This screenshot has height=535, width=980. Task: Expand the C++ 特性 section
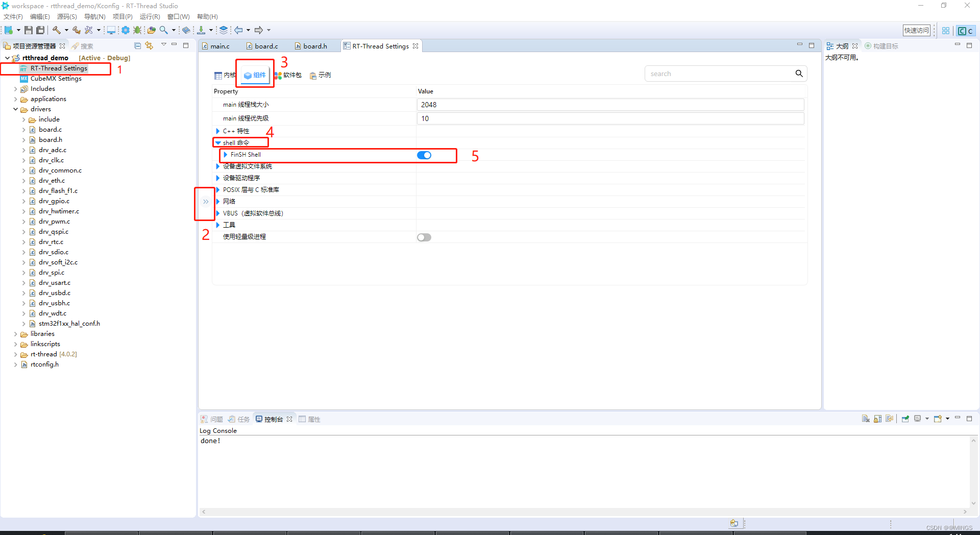pyautogui.click(x=218, y=131)
